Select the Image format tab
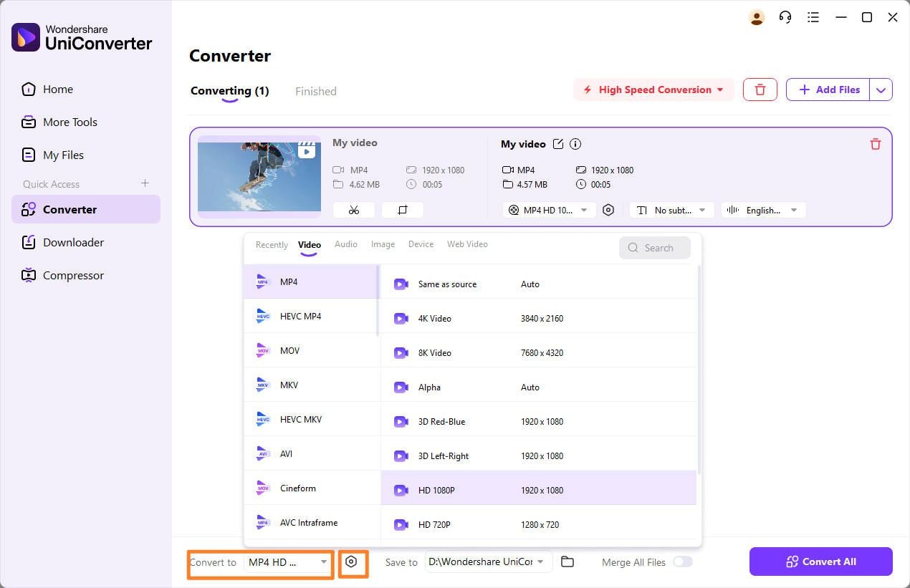This screenshot has width=910, height=588. coord(383,244)
